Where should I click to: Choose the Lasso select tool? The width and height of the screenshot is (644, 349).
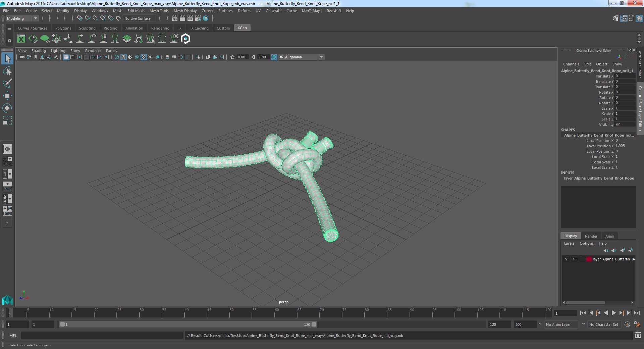(x=7, y=71)
